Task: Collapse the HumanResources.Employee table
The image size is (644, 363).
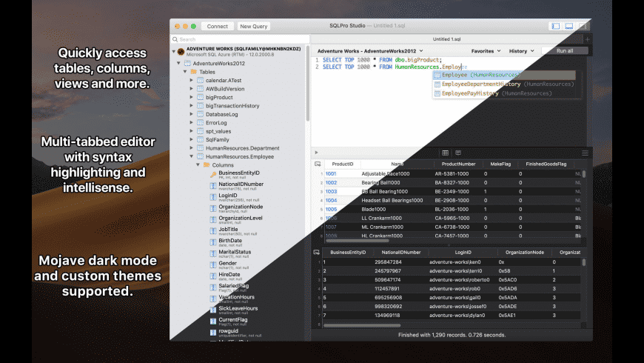Action: [x=192, y=156]
